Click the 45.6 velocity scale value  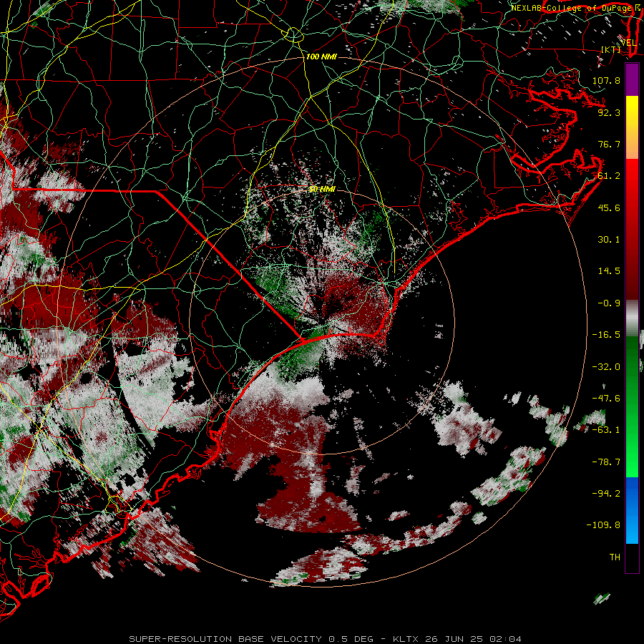tap(609, 208)
